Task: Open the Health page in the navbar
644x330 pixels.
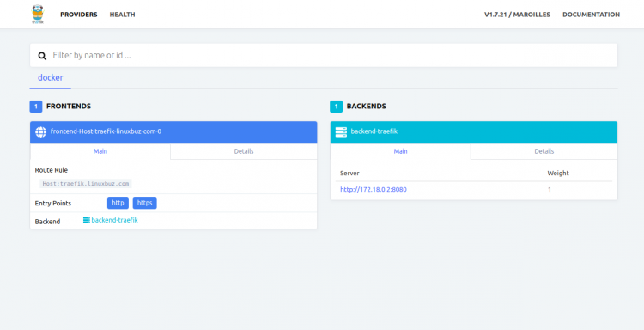Action: pyautogui.click(x=123, y=15)
